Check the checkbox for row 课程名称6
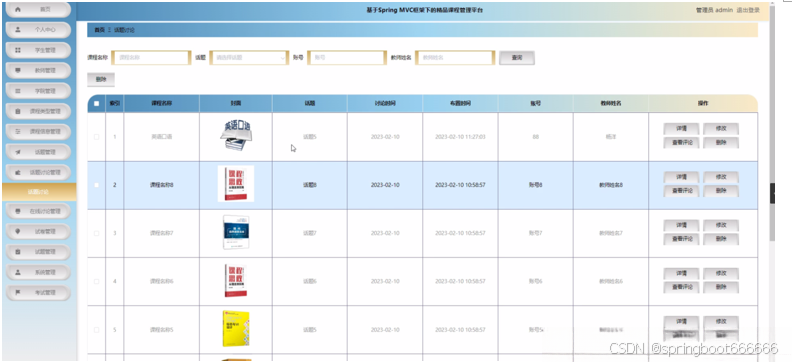Image resolution: width=792 pixels, height=362 pixels. tap(96, 281)
